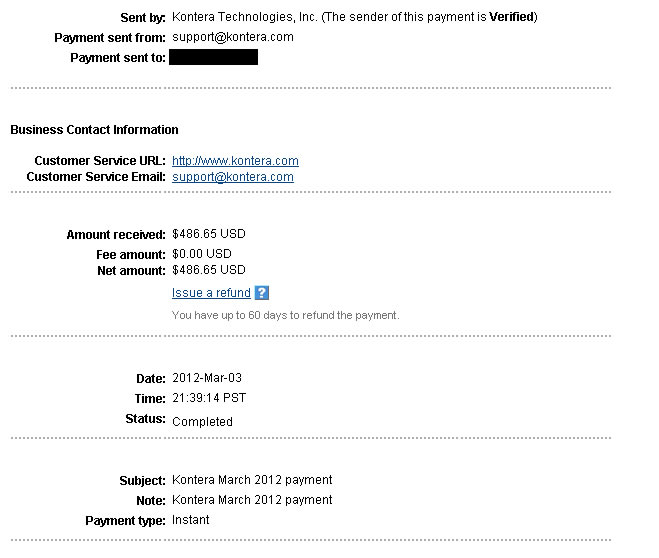The image size is (659, 558).
Task: Open the http://www.kontera.com customer service URL
Action: coord(235,161)
